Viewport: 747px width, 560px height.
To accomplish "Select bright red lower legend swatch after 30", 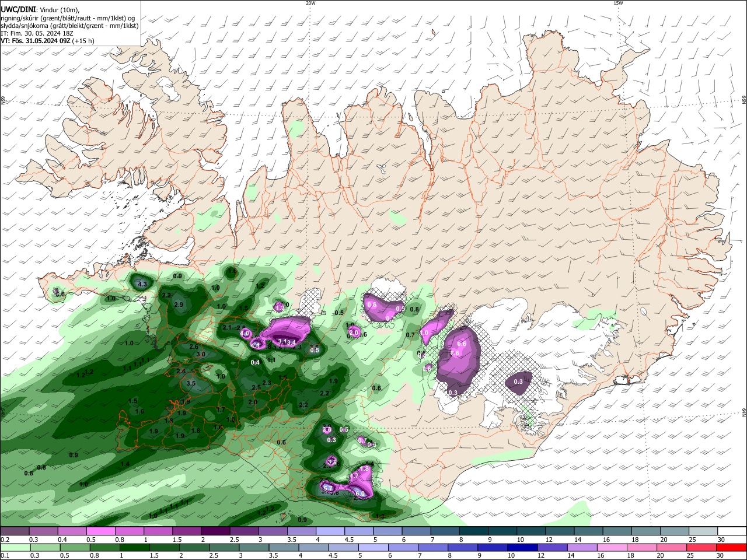I will point(731,547).
